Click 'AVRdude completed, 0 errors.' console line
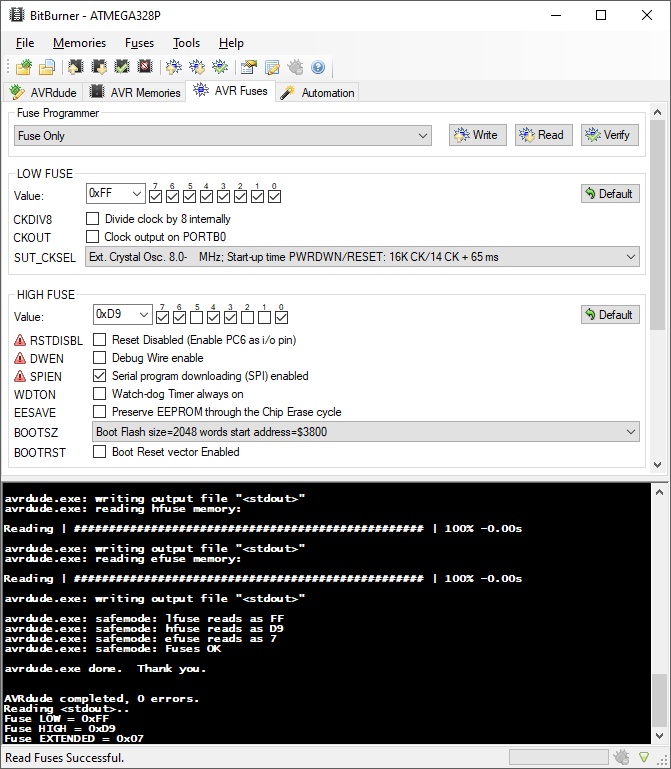The width and height of the screenshot is (671, 769). click(x=101, y=698)
